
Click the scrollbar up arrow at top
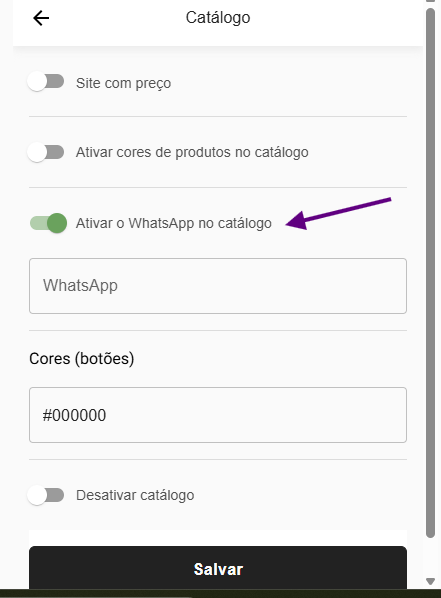[430, 1]
